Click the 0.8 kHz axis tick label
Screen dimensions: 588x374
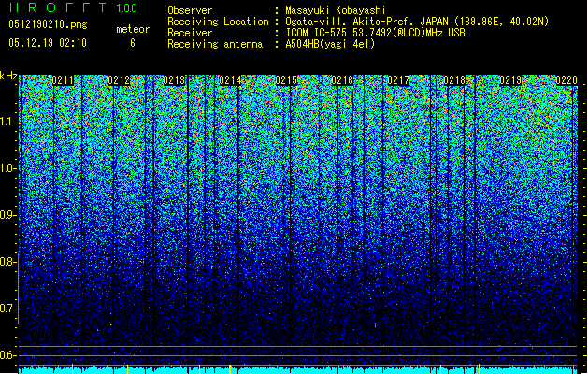click(7, 262)
